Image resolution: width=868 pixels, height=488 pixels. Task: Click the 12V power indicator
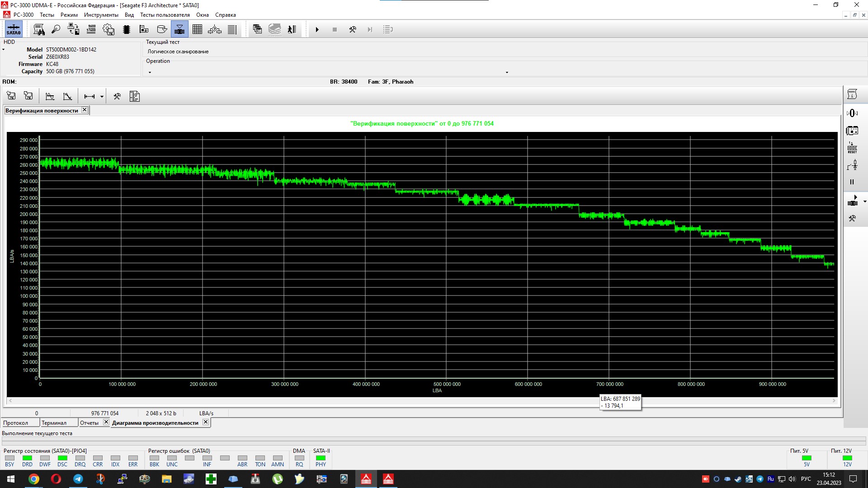(847, 458)
